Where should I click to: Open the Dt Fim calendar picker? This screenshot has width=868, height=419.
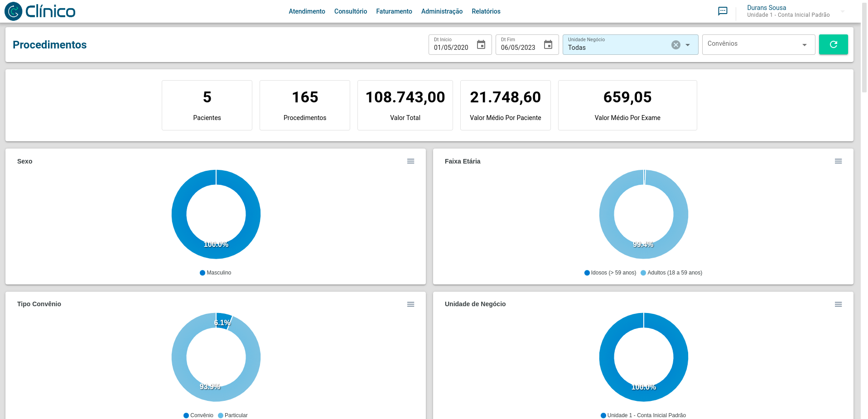point(548,45)
